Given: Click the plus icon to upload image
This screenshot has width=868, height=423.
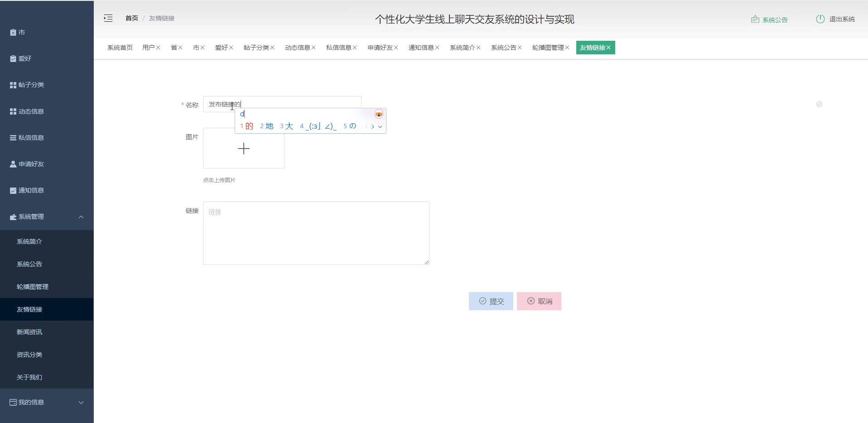Looking at the screenshot, I should 244,149.
